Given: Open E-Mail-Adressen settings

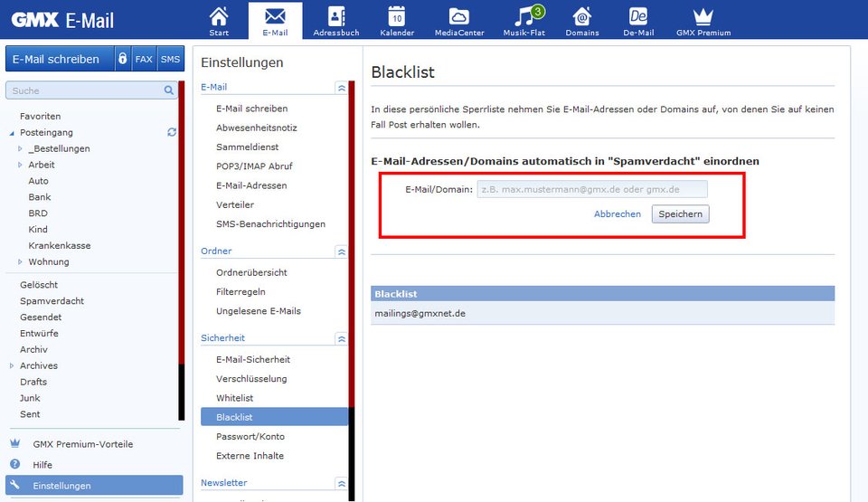Looking at the screenshot, I should click(x=251, y=185).
